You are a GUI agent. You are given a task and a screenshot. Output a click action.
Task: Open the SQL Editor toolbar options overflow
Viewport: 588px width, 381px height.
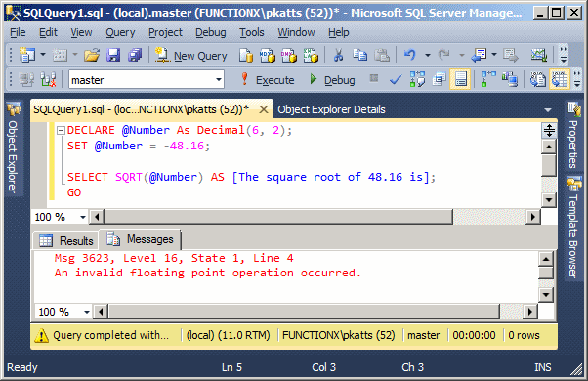pyautogui.click(x=577, y=79)
